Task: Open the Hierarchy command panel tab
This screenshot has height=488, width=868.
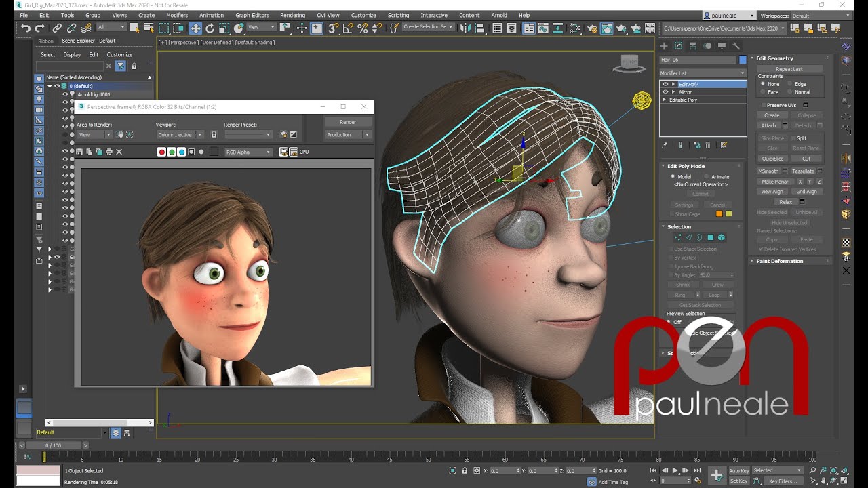Action: point(693,46)
